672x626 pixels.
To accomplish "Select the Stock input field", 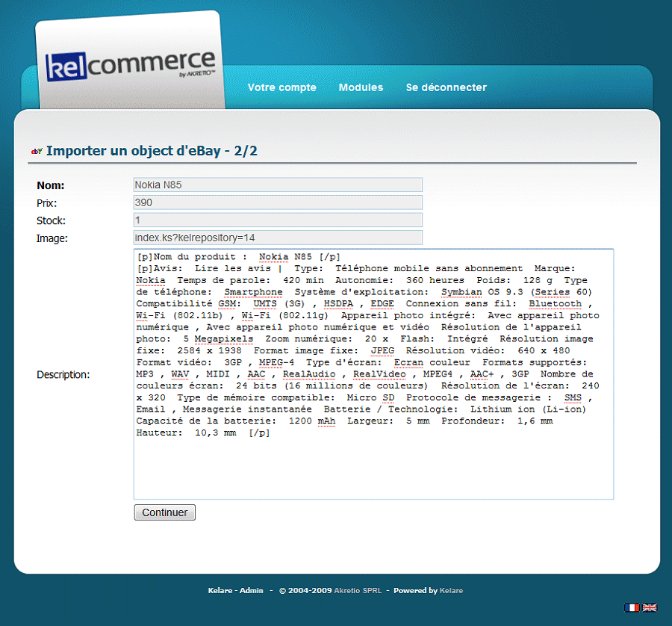I will click(278, 220).
